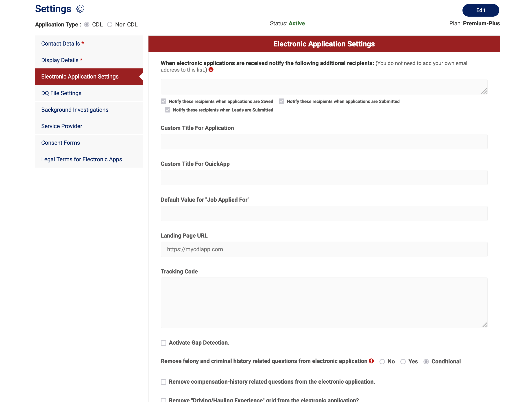Click the Landing Page URL field
The height and width of the screenshot is (402, 532).
[324, 249]
